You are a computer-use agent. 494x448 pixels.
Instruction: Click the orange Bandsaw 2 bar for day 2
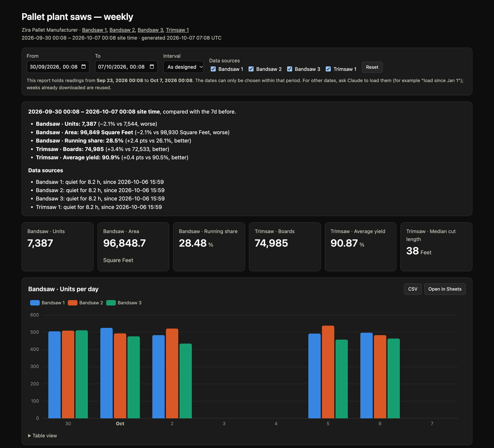[172, 373]
